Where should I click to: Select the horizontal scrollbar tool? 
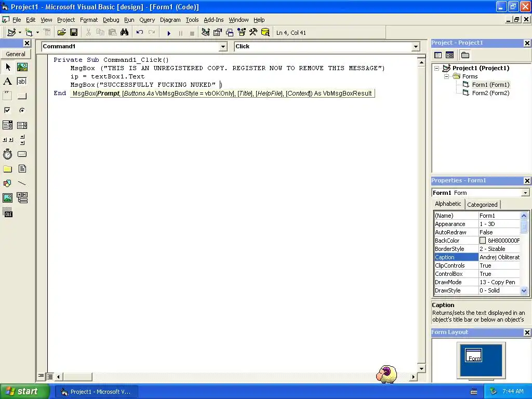pyautogui.click(x=7, y=139)
